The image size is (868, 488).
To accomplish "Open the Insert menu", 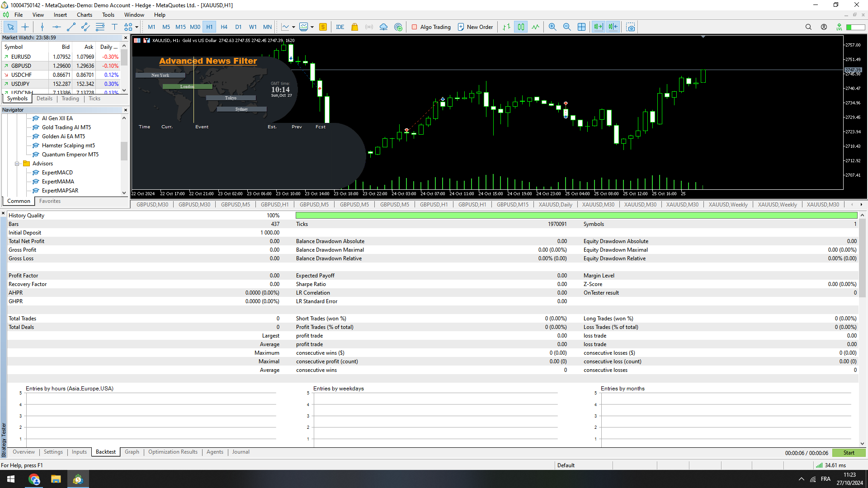I will click(60, 15).
